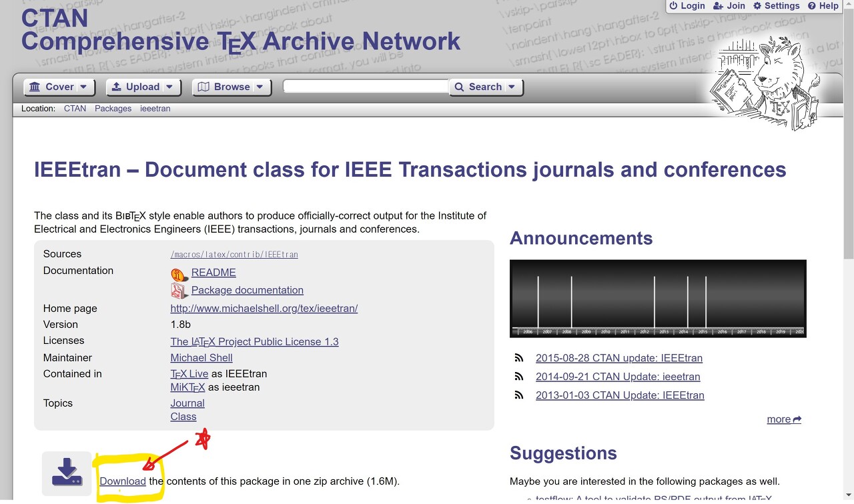Viewport: 854px width, 504px height.
Task: Click Login at the top right
Action: [687, 5]
